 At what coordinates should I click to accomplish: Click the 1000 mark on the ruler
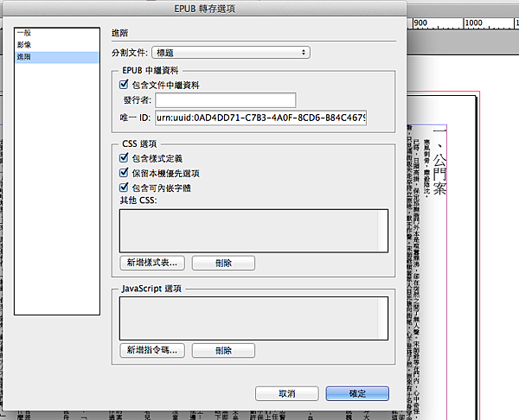tap(474, 22)
